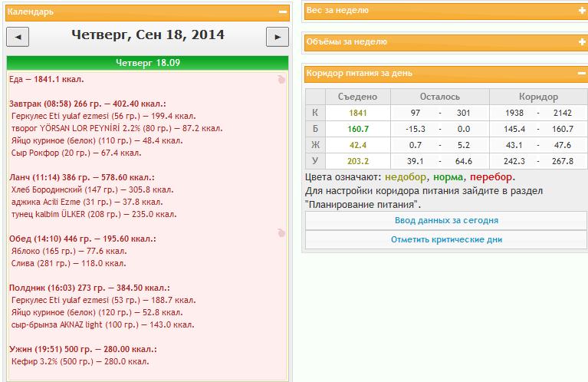This screenshot has height=382, width=588.
Task: Click the К row label in the table
Action: 315,113
